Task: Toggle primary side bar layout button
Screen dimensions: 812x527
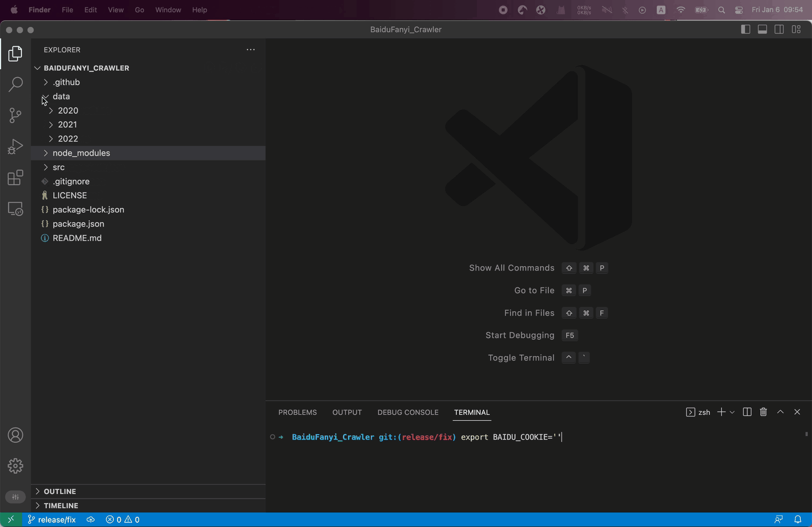Action: (745, 30)
